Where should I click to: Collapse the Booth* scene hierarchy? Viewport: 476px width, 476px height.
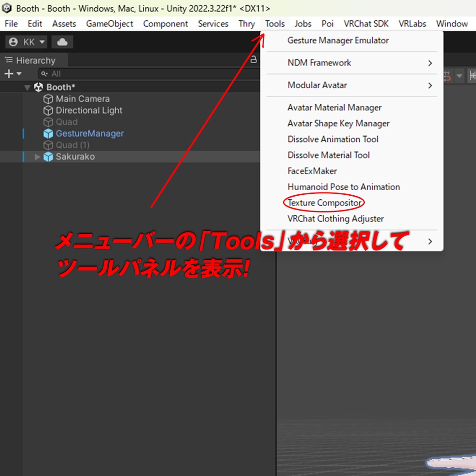click(27, 87)
